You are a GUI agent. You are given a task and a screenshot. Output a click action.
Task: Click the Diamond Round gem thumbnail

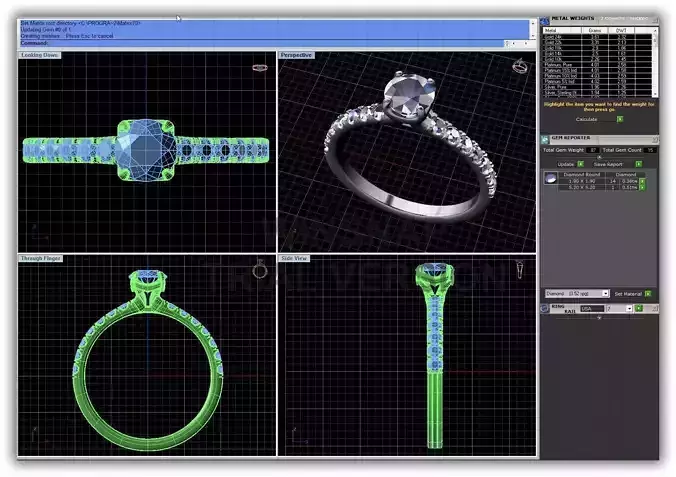pyautogui.click(x=551, y=178)
